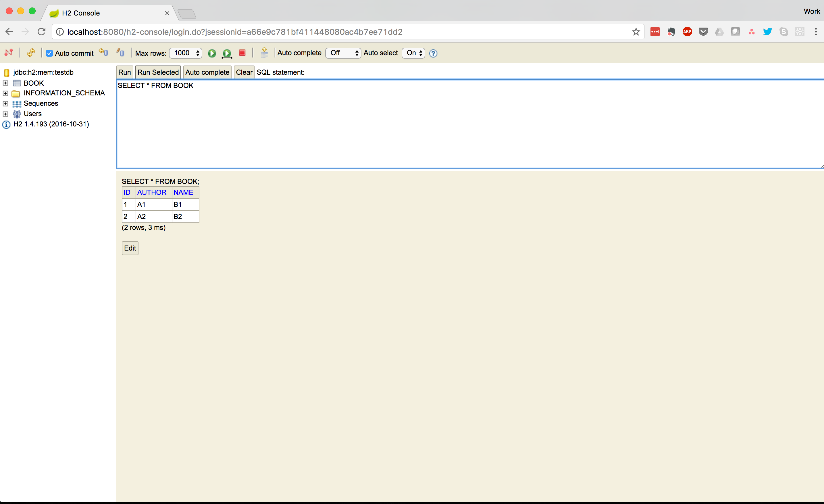The image size is (824, 504).
Task: Click the AUTHOR column header link
Action: (x=151, y=192)
